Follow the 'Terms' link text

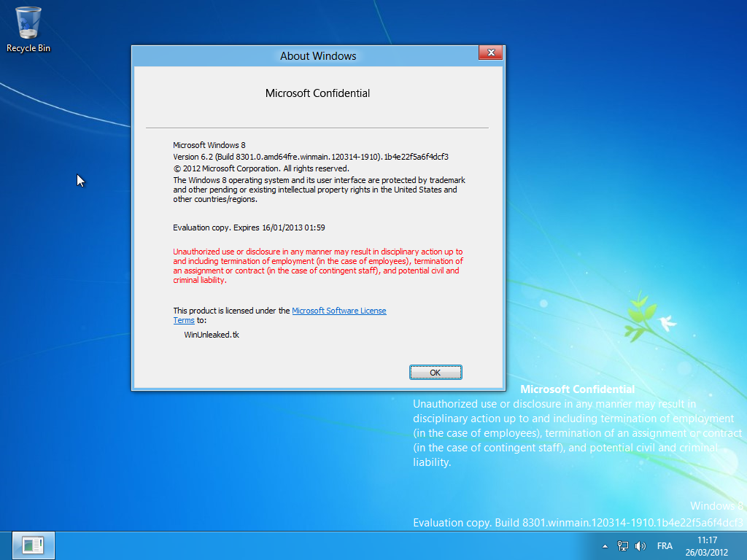click(183, 321)
